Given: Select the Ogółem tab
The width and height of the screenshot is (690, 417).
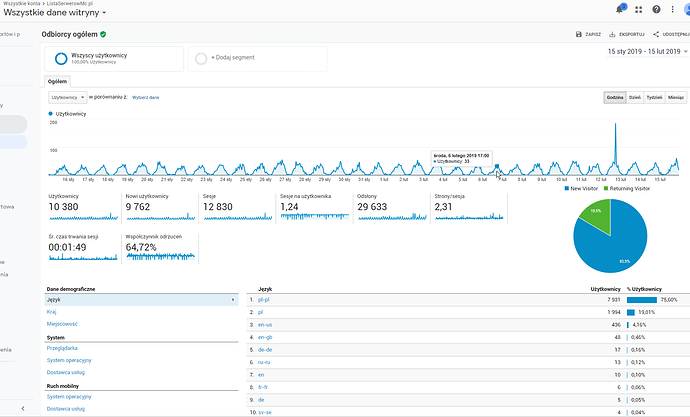Looking at the screenshot, I should [57, 81].
